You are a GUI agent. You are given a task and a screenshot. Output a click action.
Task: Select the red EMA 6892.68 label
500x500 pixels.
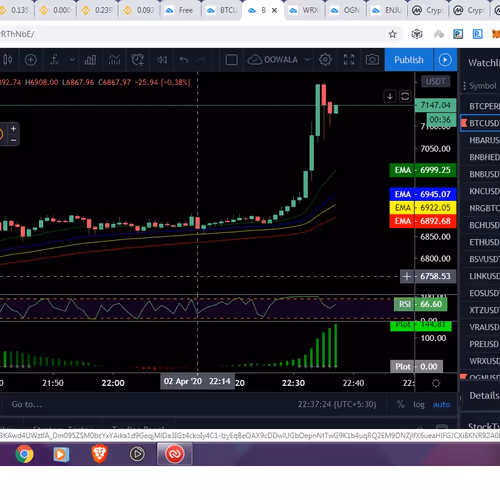(x=423, y=221)
